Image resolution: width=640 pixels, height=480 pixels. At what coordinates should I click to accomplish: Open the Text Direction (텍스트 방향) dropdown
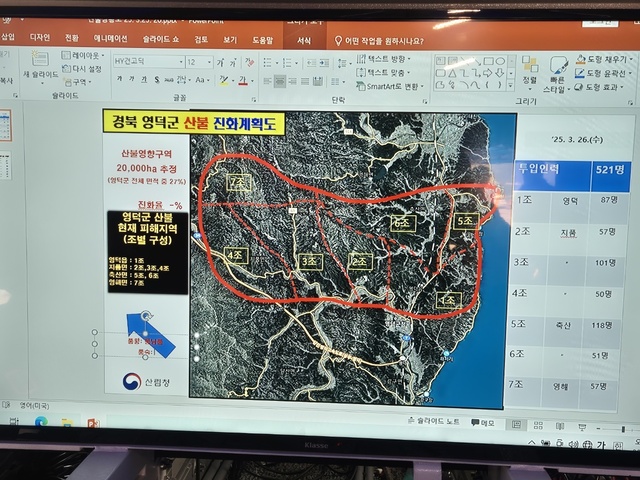coord(384,58)
